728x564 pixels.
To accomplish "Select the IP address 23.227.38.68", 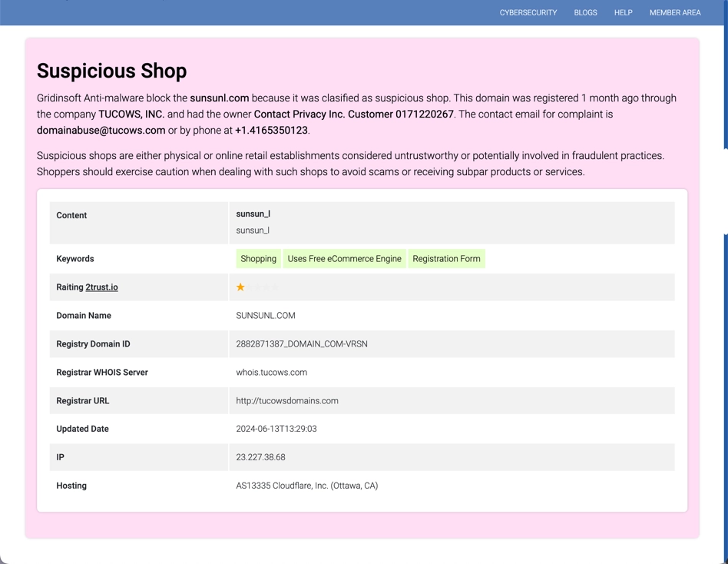I will pos(260,457).
